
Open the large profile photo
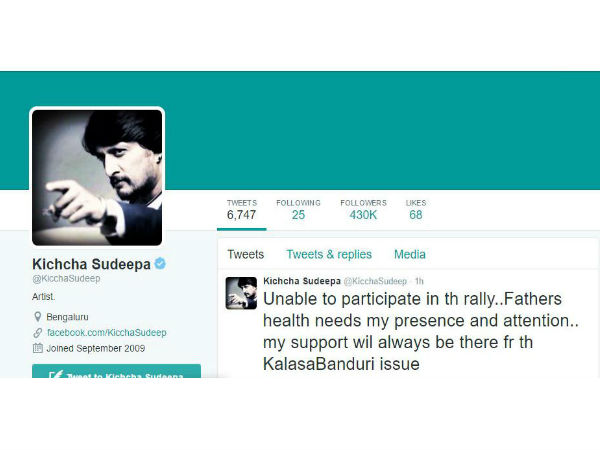(97, 178)
